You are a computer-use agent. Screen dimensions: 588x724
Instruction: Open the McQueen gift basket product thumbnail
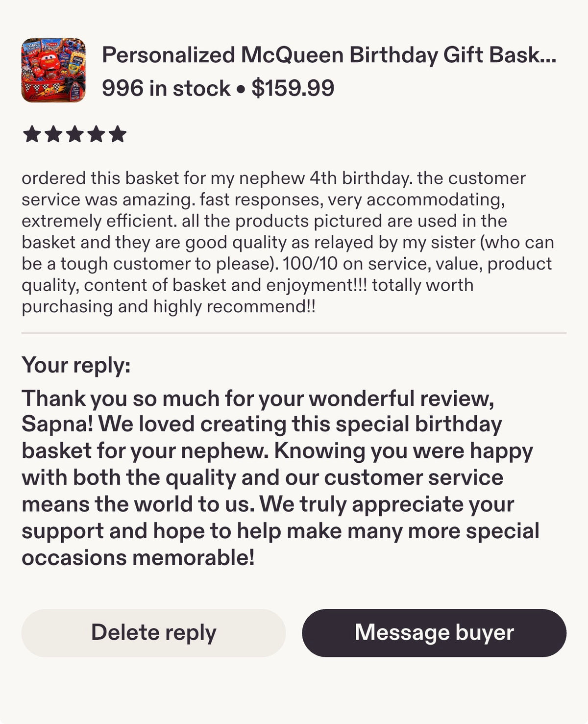click(x=53, y=70)
